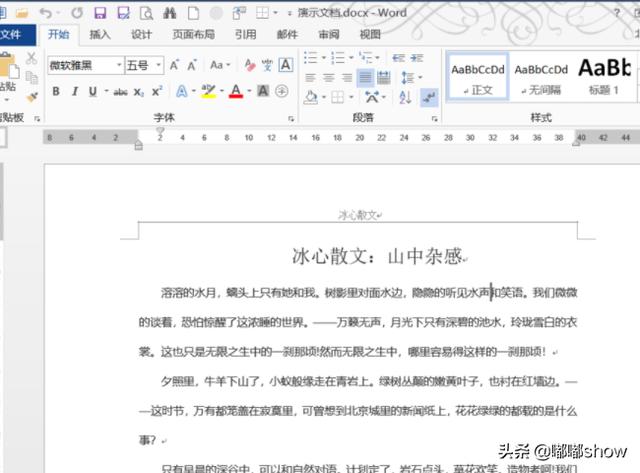Save the document with the purple disk icon
The height and width of the screenshot is (473, 640).
(100, 13)
